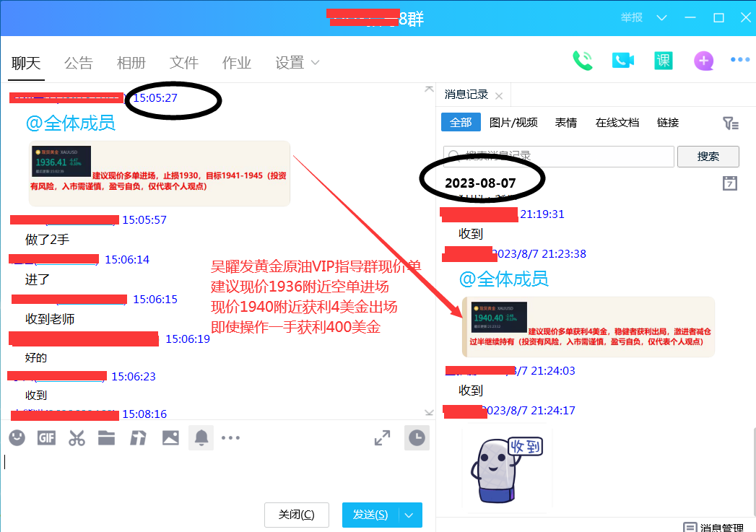
Task: Click the 消息管理 icon
Action: point(690,527)
